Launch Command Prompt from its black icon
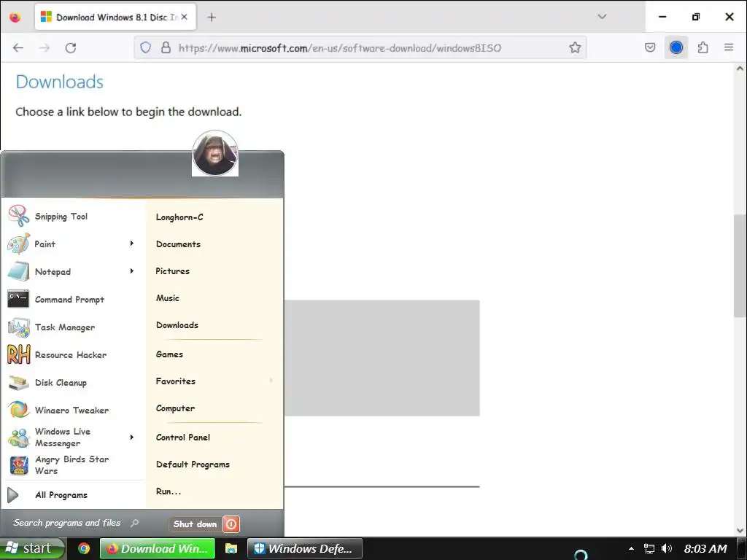The width and height of the screenshot is (747, 560). (18, 299)
